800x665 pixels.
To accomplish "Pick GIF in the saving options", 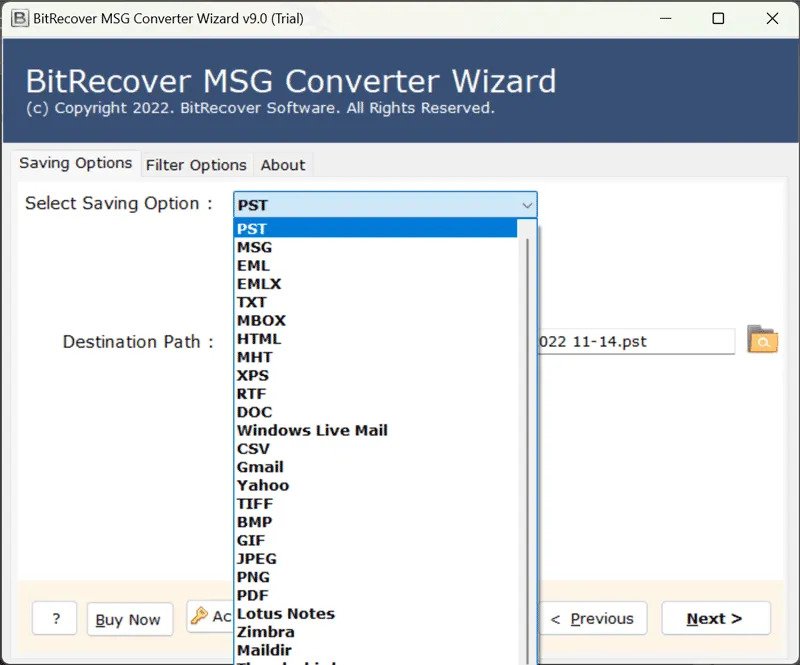I will pos(376,540).
